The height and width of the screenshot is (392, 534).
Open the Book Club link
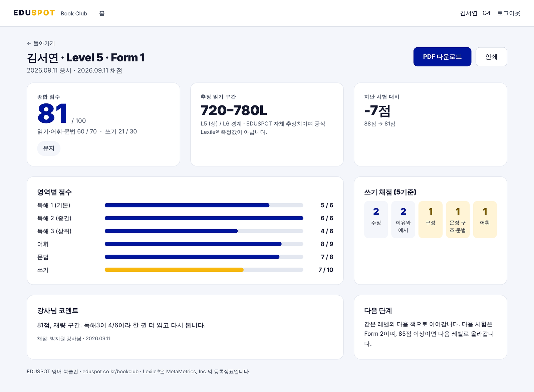[74, 13]
